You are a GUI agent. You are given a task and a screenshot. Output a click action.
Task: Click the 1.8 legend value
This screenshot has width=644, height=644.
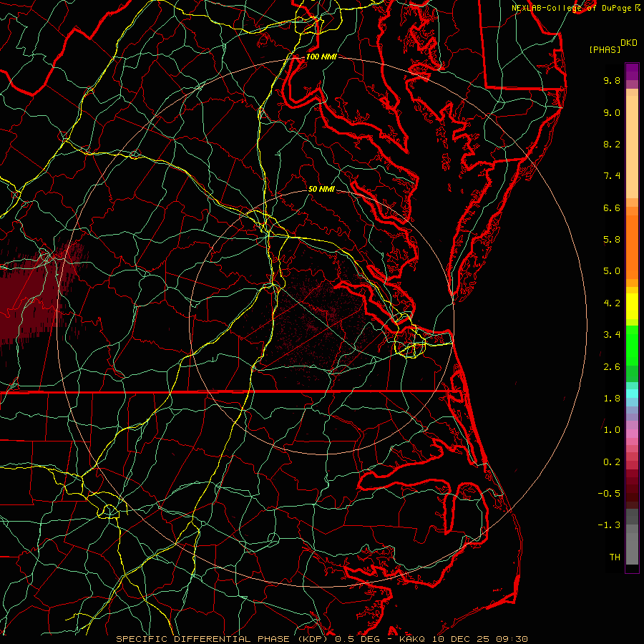point(612,399)
